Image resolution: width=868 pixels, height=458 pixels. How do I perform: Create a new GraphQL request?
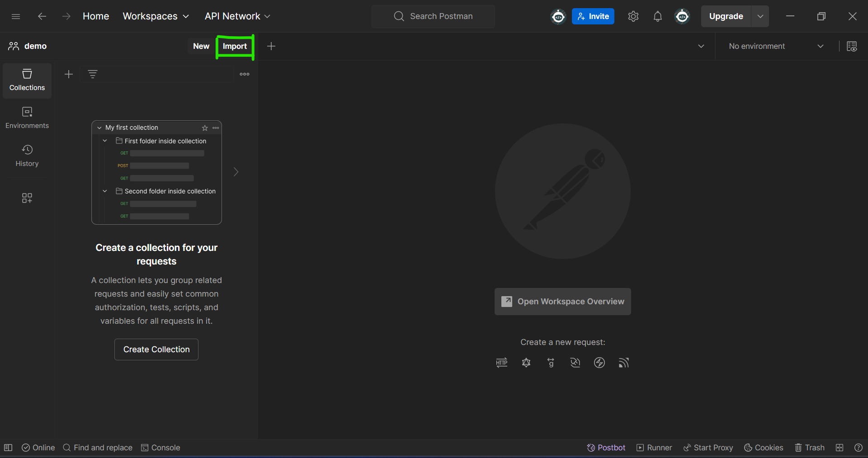click(x=526, y=363)
